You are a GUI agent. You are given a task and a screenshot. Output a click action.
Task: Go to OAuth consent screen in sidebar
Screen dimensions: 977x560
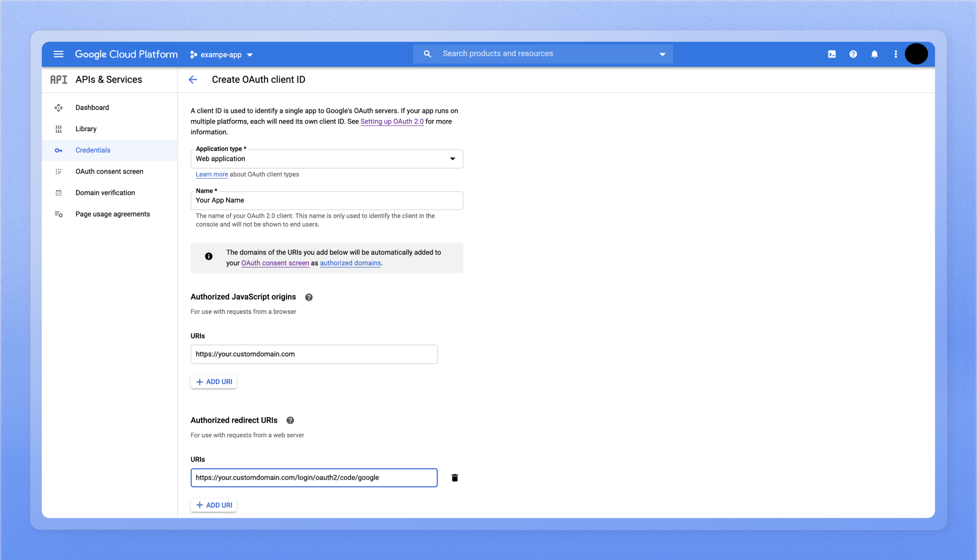coord(109,172)
